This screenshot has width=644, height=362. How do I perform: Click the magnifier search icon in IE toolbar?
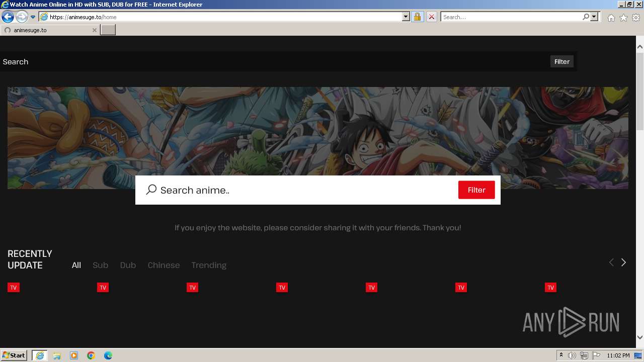pos(586,17)
